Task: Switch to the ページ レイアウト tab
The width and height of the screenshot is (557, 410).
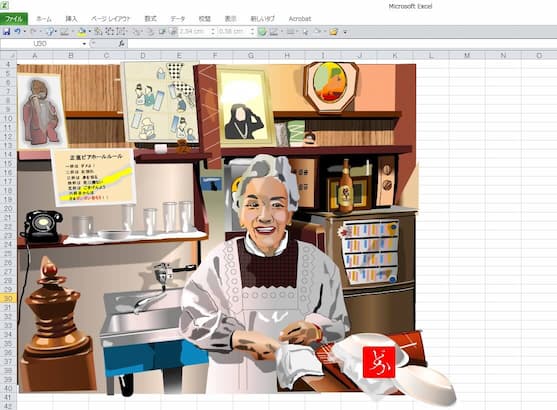Action: coord(110,19)
